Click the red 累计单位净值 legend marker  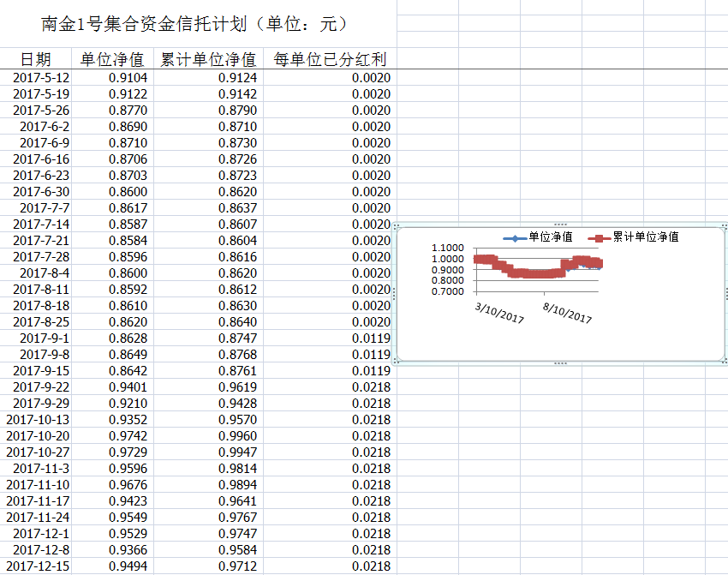click(600, 237)
